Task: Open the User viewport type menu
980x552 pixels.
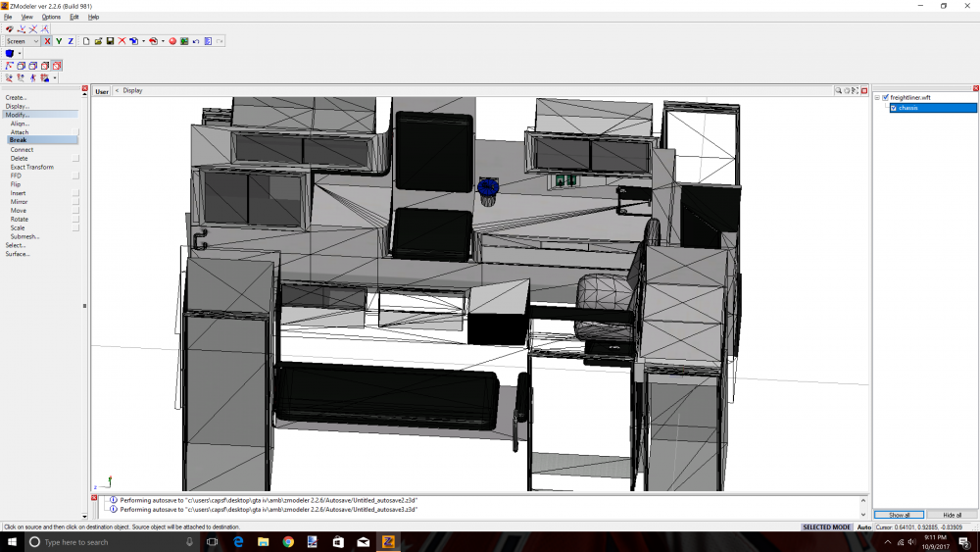Action: pyautogui.click(x=102, y=91)
